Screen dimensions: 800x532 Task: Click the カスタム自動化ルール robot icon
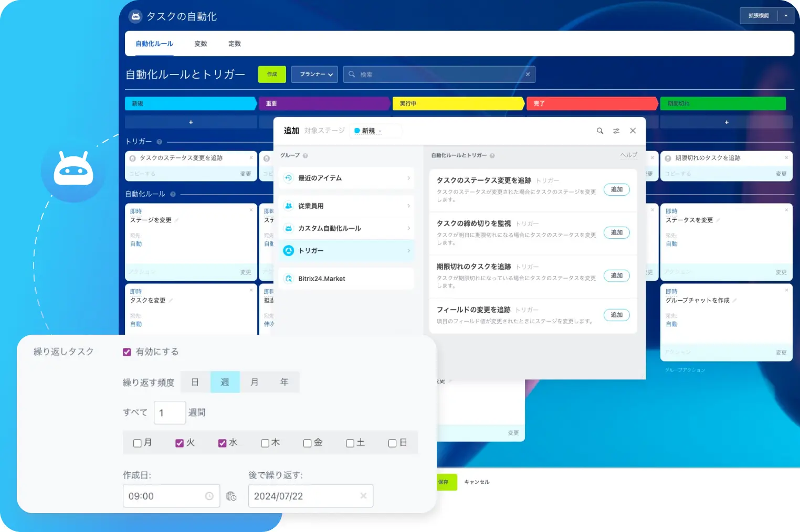288,228
